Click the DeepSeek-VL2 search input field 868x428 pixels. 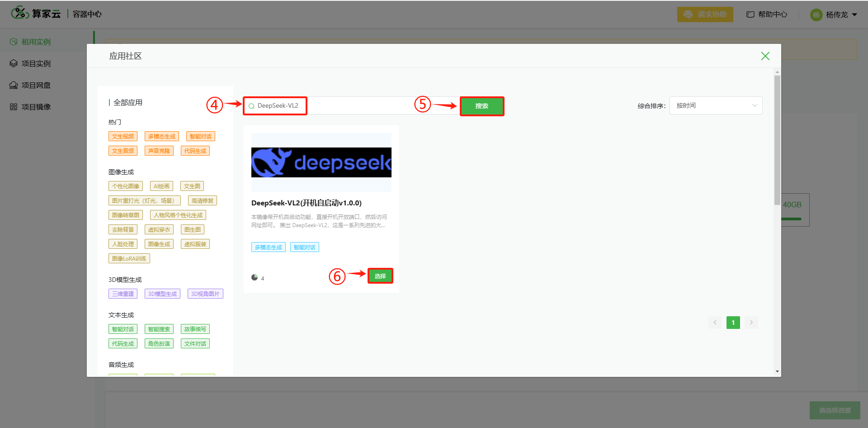click(352, 106)
